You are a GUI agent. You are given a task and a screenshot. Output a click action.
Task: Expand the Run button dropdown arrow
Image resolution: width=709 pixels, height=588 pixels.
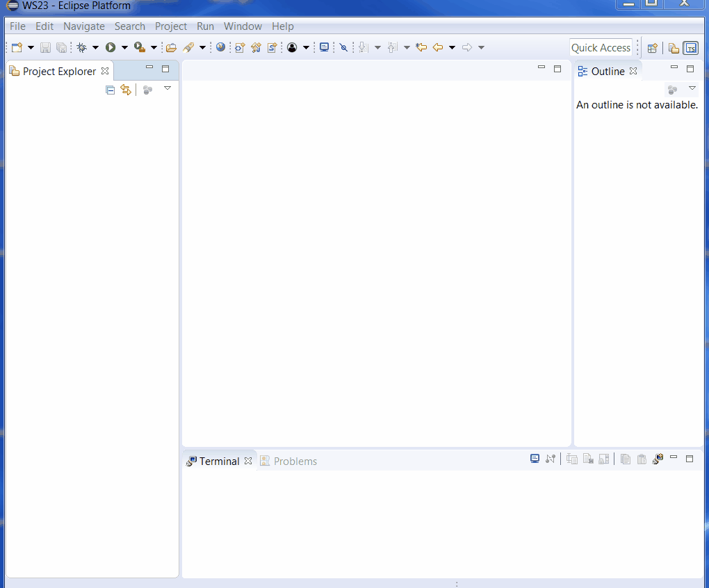coord(124,48)
